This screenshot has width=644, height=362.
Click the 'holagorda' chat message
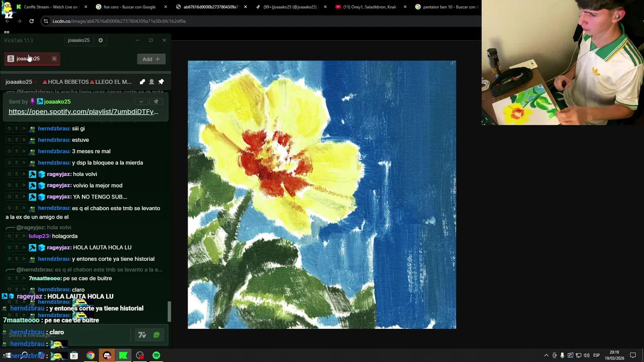(x=64, y=236)
